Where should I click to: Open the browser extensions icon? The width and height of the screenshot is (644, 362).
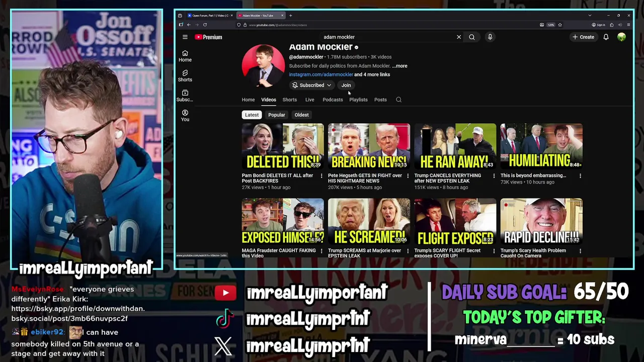611,25
